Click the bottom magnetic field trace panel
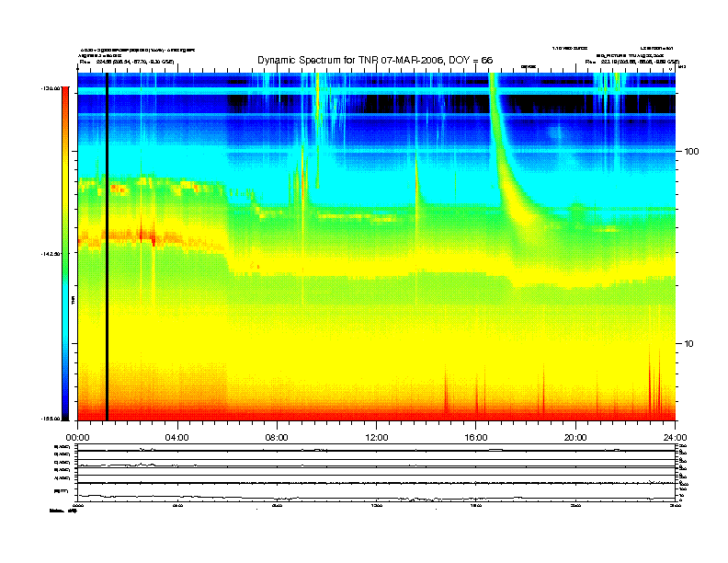 coord(377,492)
